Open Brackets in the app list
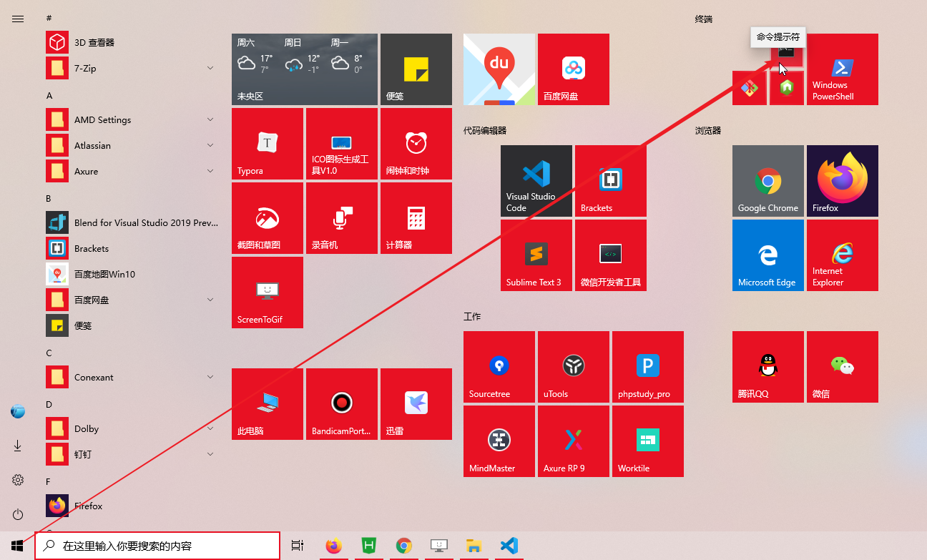The height and width of the screenshot is (560, 927). point(132,248)
